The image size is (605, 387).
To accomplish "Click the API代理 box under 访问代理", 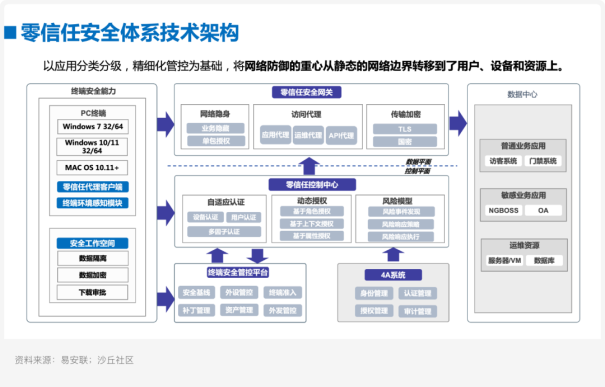I will pyautogui.click(x=341, y=135).
